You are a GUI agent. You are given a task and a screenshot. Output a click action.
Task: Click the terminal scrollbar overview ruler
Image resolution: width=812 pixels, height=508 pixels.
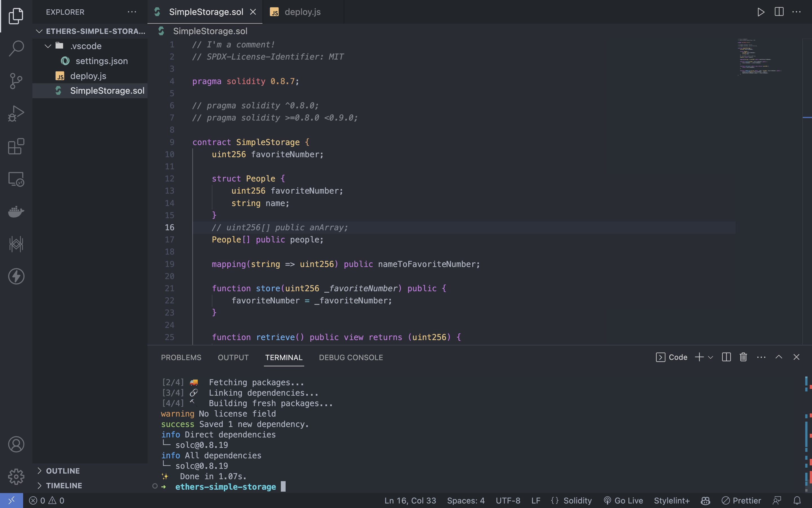(x=808, y=433)
